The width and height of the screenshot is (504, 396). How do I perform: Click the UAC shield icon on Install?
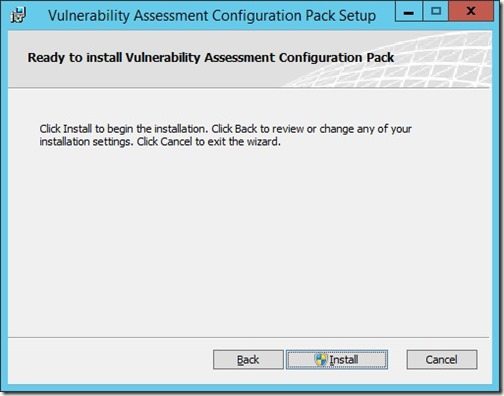pyautogui.click(x=321, y=360)
